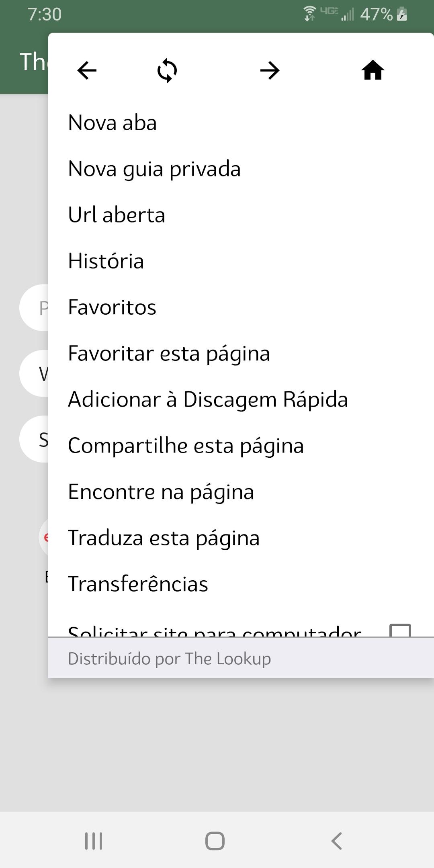Select Encontre na página

click(161, 492)
